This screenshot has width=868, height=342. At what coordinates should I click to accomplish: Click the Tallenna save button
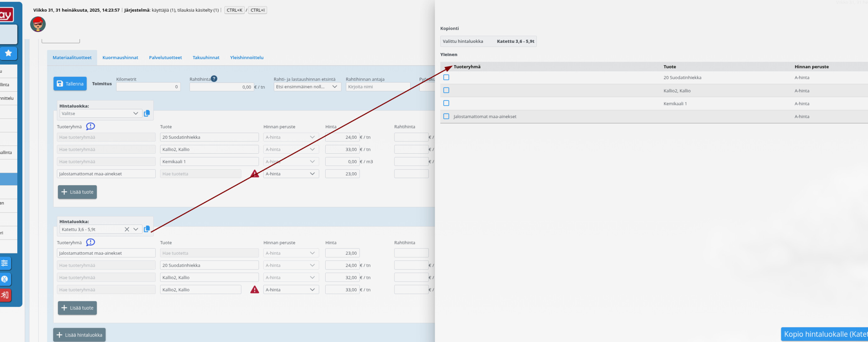[70, 84]
